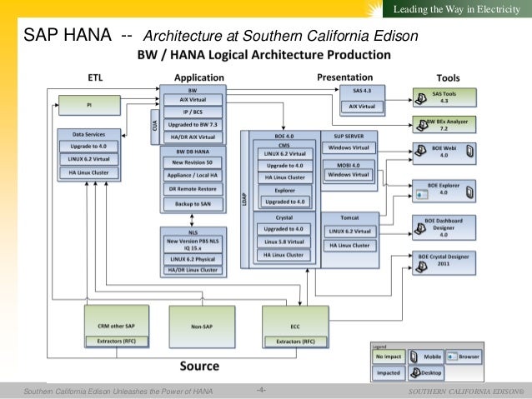Image resolution: width=532 pixels, height=399 pixels.
Task: Click the 'ETL' column heading
Action: [95, 77]
